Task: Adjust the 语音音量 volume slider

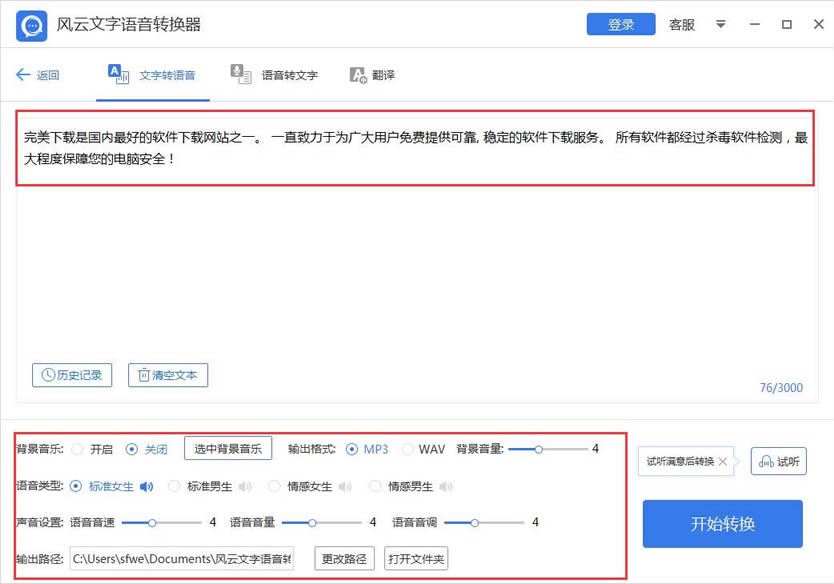Action: tap(312, 523)
